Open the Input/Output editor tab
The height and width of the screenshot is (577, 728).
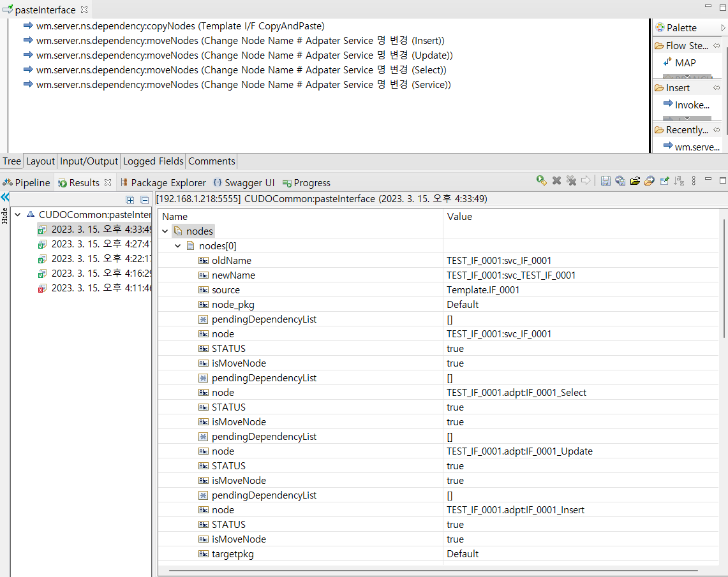point(89,161)
